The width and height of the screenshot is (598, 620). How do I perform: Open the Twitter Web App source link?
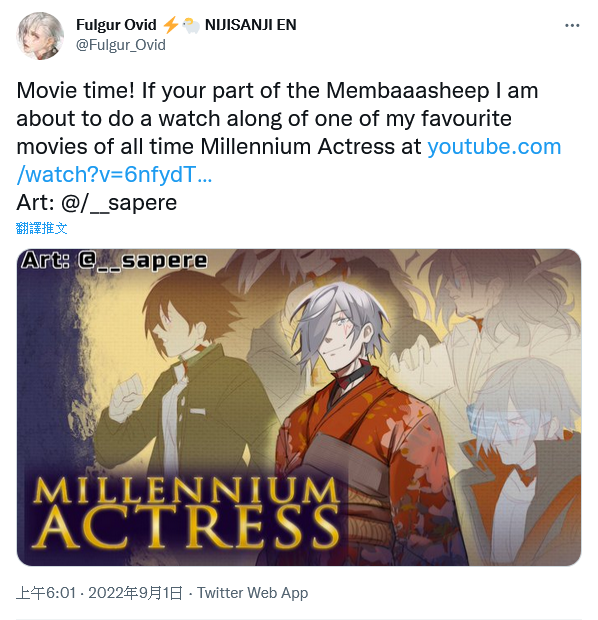click(x=253, y=593)
